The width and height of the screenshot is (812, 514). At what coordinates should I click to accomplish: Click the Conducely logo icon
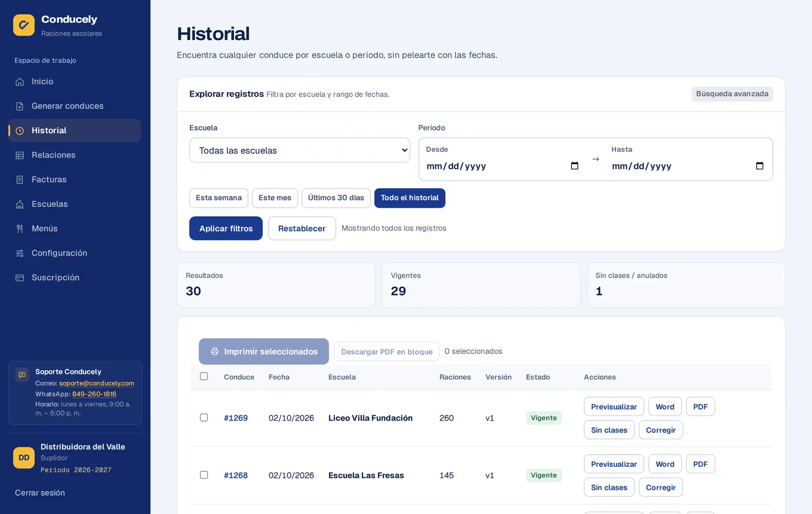[24, 25]
